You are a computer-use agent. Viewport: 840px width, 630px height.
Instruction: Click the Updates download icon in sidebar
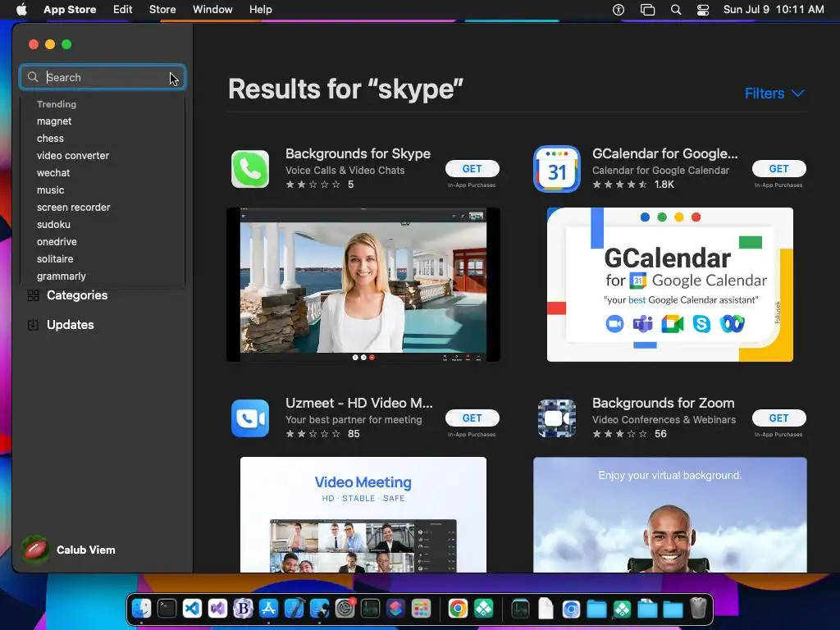tap(33, 325)
